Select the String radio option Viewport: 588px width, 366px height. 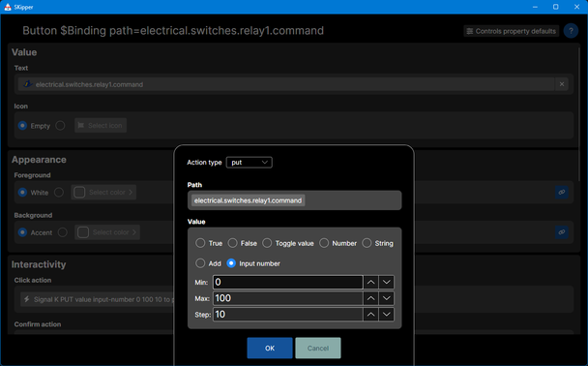tap(367, 243)
